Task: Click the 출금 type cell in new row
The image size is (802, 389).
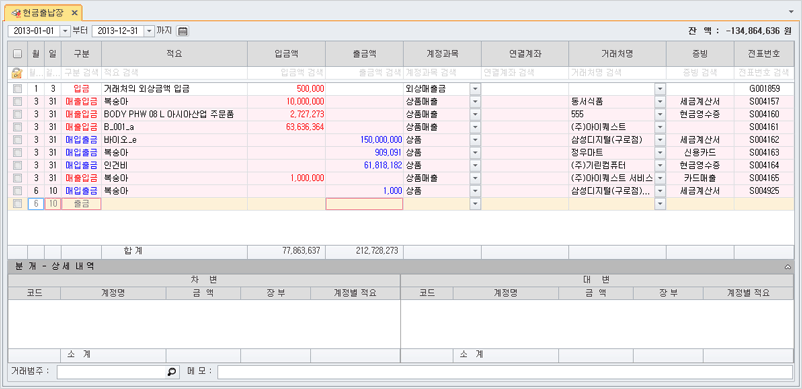Action: [x=81, y=204]
